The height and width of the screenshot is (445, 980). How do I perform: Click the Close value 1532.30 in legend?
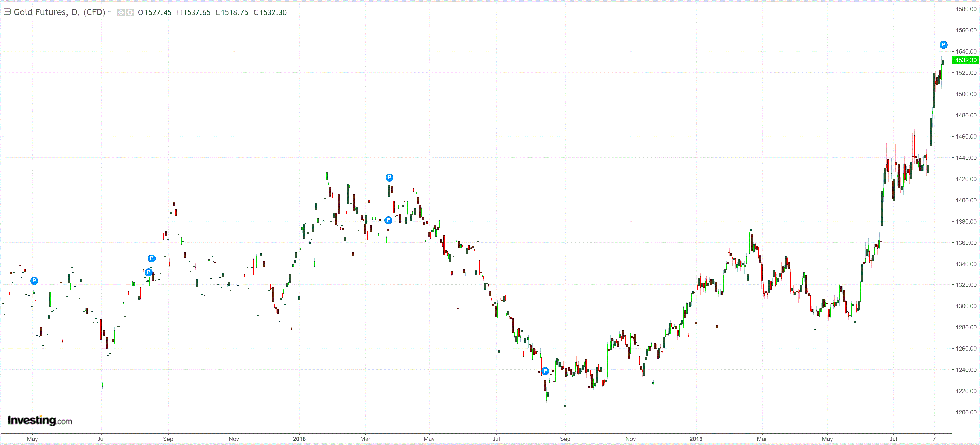[273, 12]
